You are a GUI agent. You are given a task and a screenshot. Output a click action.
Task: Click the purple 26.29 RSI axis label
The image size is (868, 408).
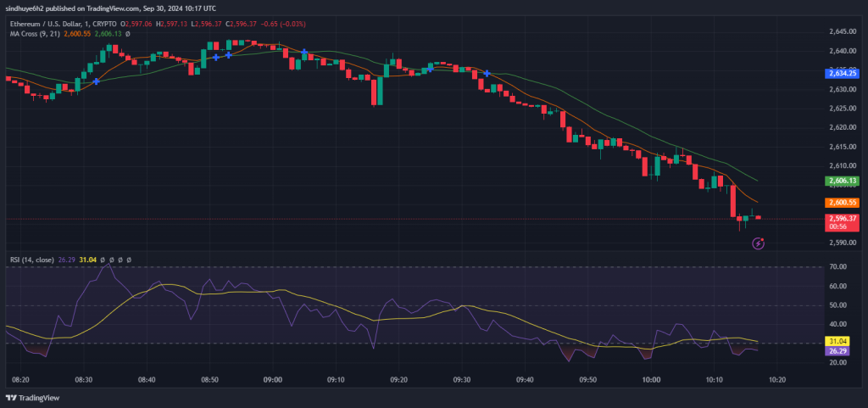pos(838,349)
